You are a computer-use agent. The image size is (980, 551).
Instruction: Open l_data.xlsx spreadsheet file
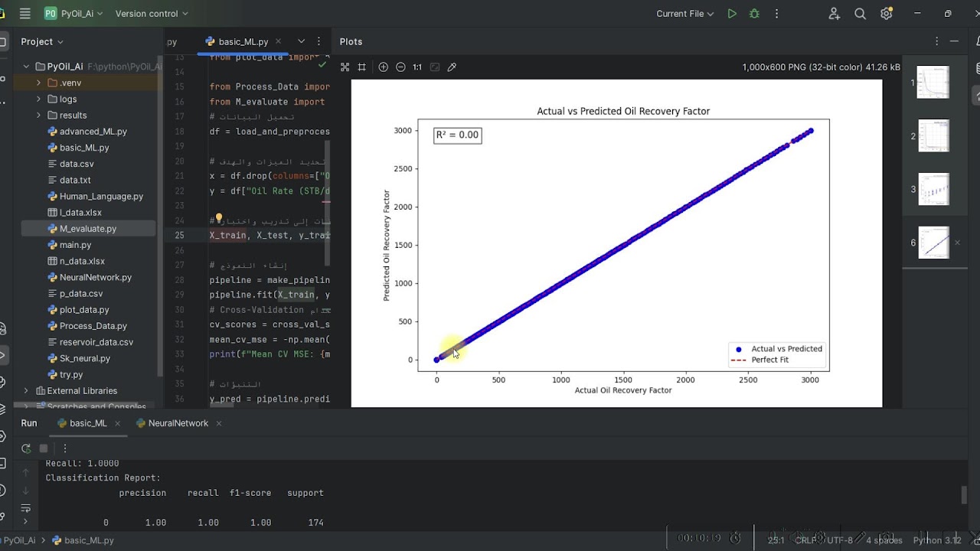coord(80,213)
